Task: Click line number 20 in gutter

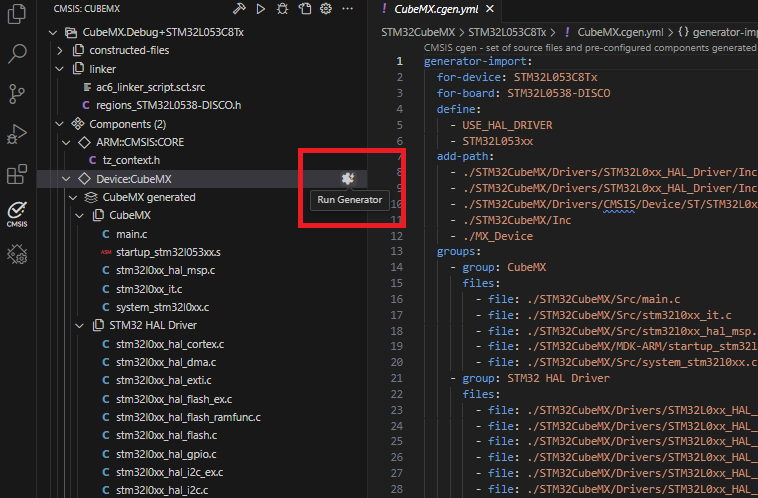Action: coord(396,362)
